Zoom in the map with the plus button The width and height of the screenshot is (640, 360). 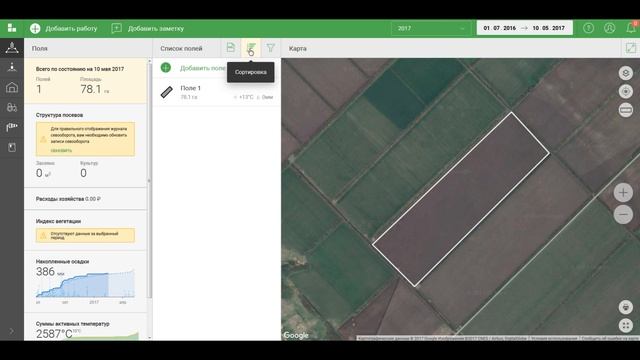tap(623, 192)
